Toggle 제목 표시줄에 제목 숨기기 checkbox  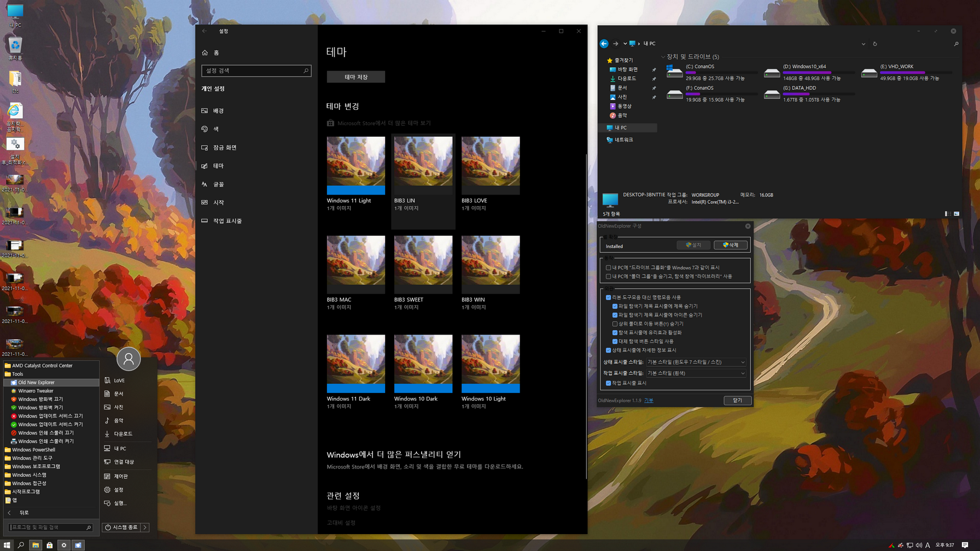[x=615, y=306]
